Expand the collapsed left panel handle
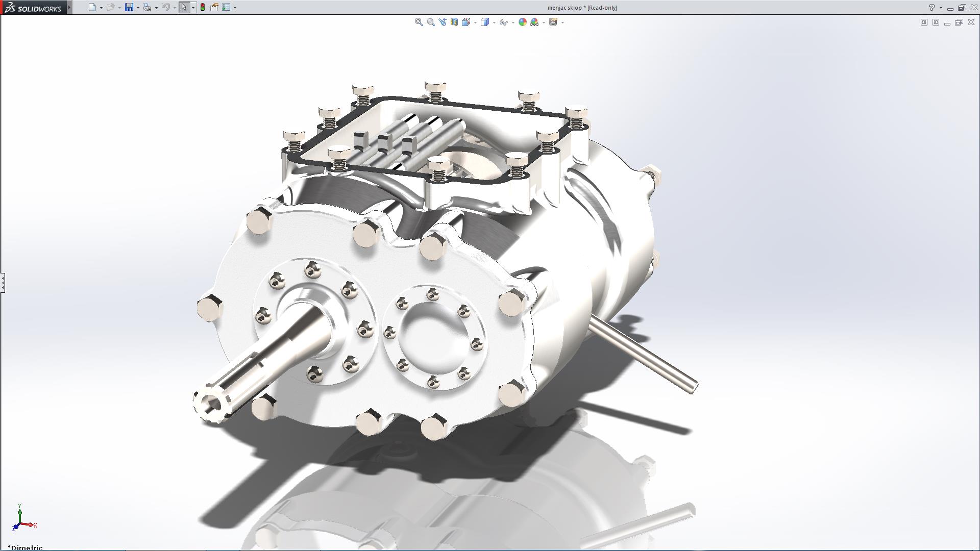This screenshot has width=980, height=551. click(3, 282)
